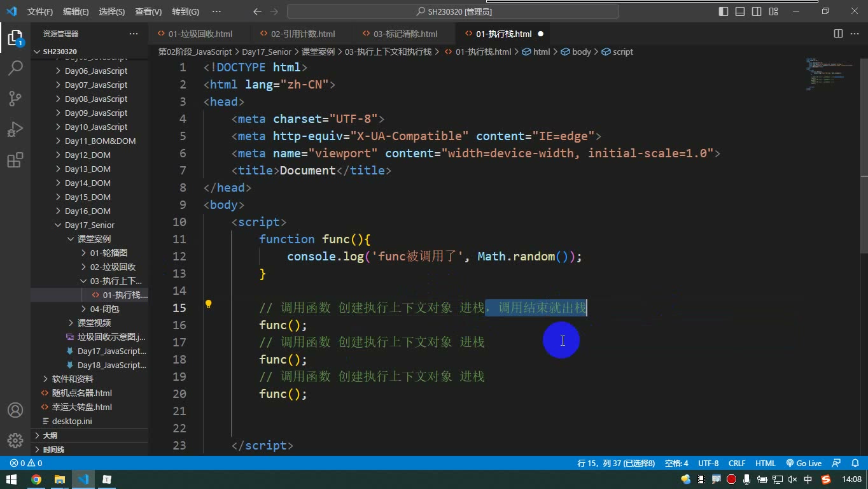868x489 pixels.
Task: Switch to the 02-引用计数.html tab
Action: point(303,34)
